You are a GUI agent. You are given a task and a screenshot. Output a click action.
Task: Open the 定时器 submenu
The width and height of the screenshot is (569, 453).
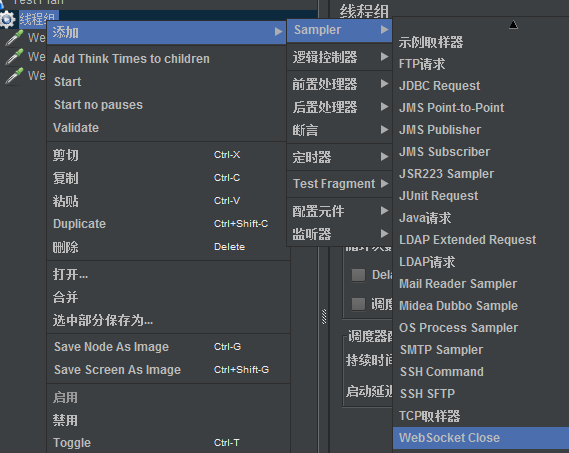(339, 157)
